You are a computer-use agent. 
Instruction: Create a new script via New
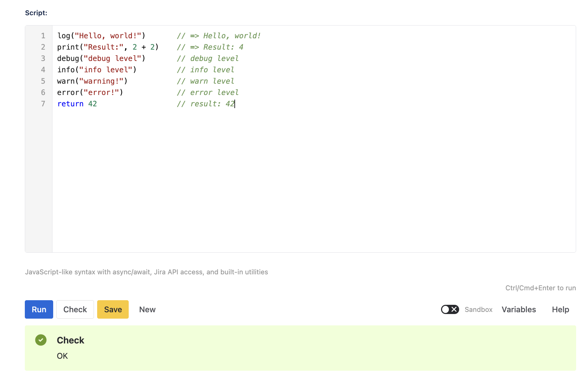[x=147, y=309]
